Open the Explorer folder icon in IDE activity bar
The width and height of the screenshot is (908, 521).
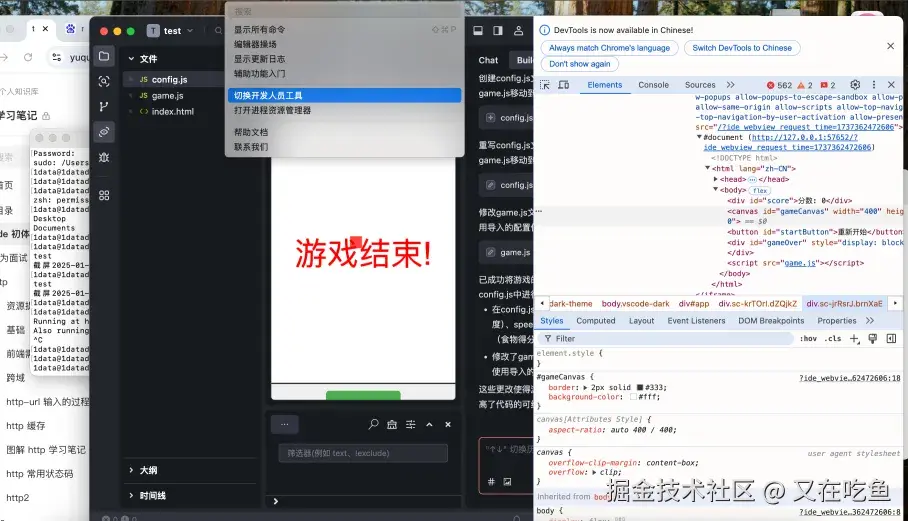tap(104, 56)
